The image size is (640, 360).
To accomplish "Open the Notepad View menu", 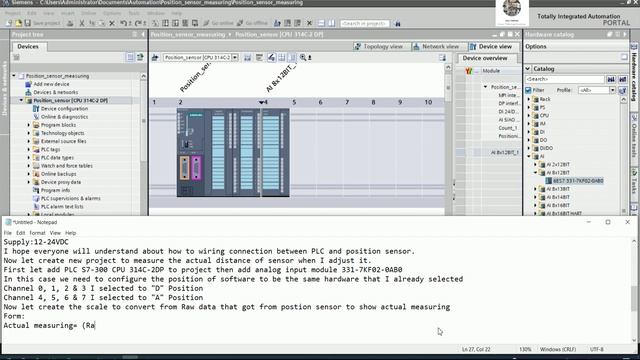I will [x=55, y=233].
